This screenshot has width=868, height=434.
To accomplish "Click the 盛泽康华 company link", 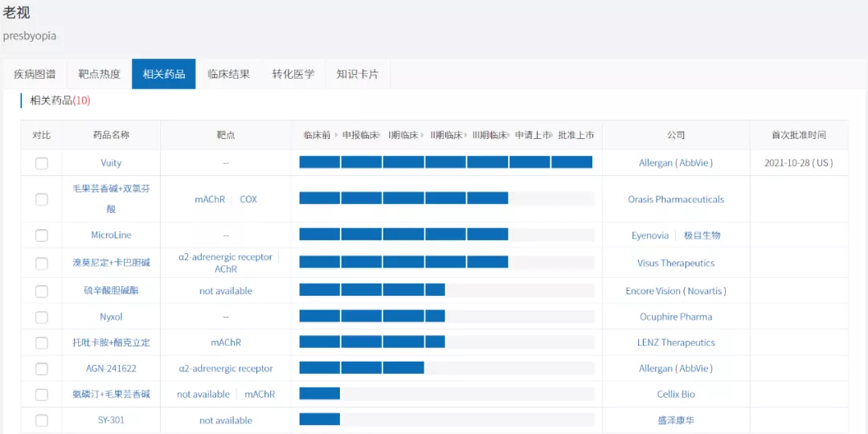I will pyautogui.click(x=676, y=420).
